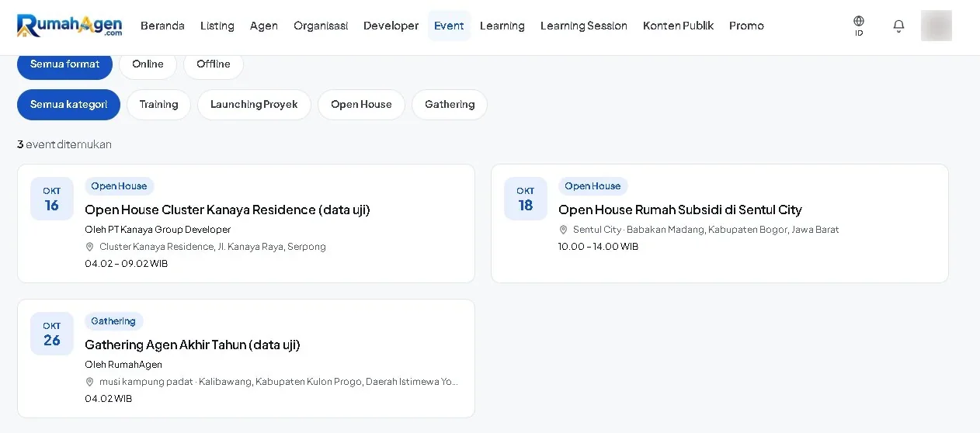Click time '04.02 – 09.02 WIB'

coord(126,264)
